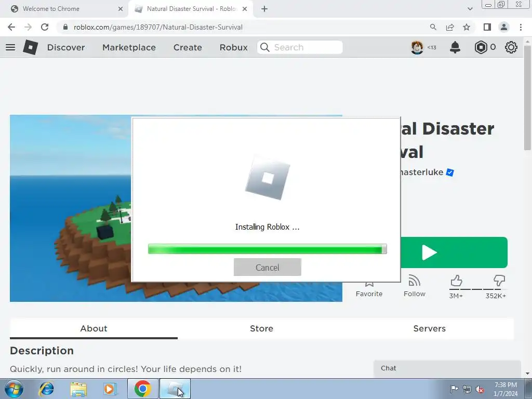Open the network tray icon
This screenshot has height=399, width=532.
(467, 389)
